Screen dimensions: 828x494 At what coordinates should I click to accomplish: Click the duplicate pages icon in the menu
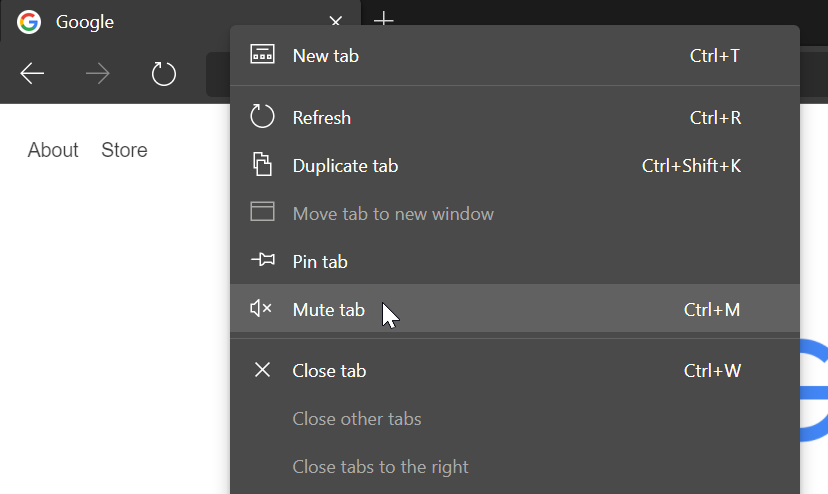262,165
